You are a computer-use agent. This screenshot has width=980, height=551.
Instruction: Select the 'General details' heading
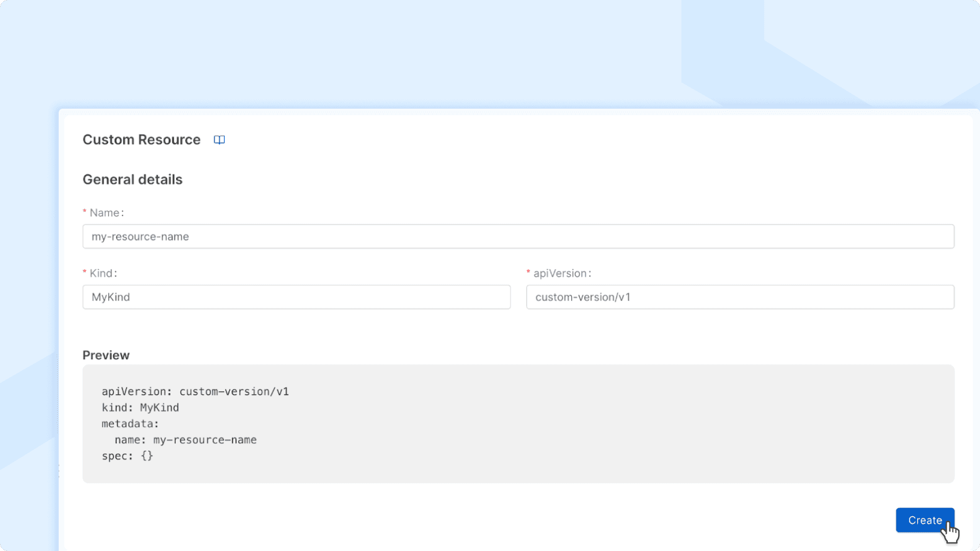(x=132, y=180)
